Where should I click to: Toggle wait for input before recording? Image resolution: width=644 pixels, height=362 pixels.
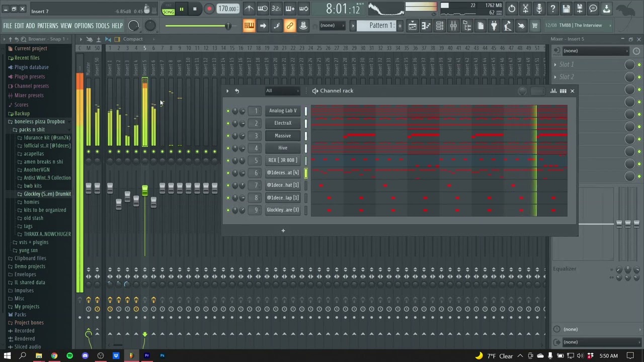click(263, 9)
